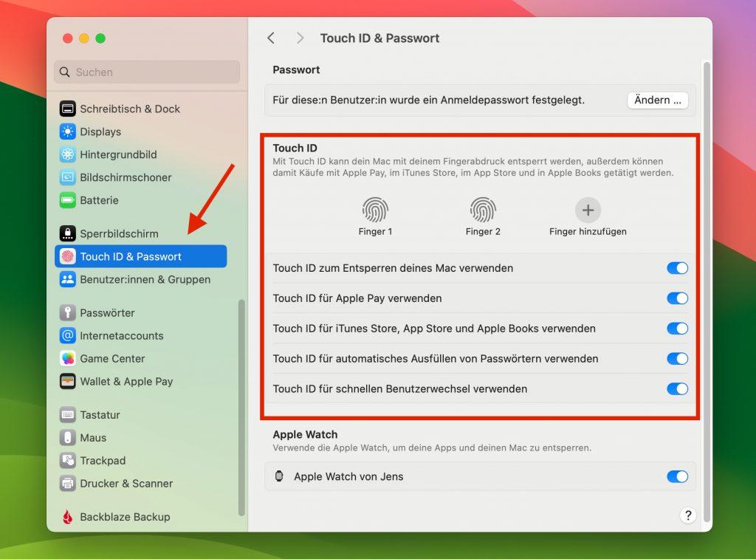756x559 pixels.
Task: Open the Game Center icon
Action: [x=67, y=358]
